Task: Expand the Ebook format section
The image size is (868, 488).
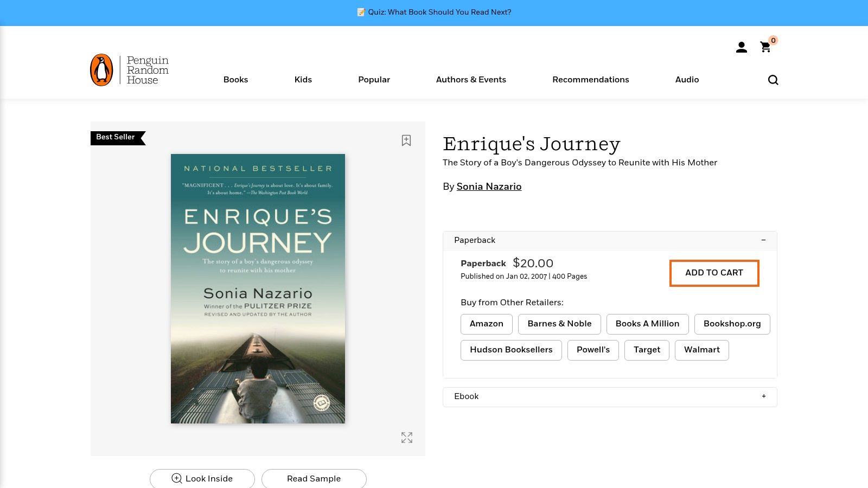Action: point(610,396)
